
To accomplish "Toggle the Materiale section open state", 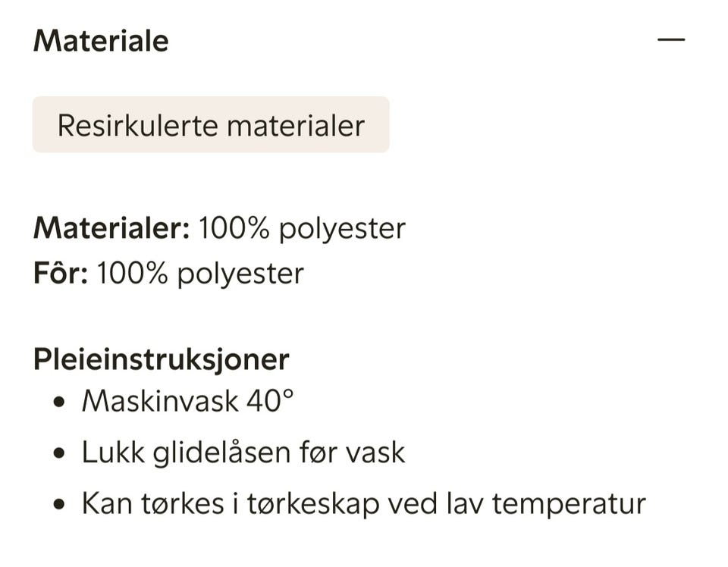I will (670, 39).
